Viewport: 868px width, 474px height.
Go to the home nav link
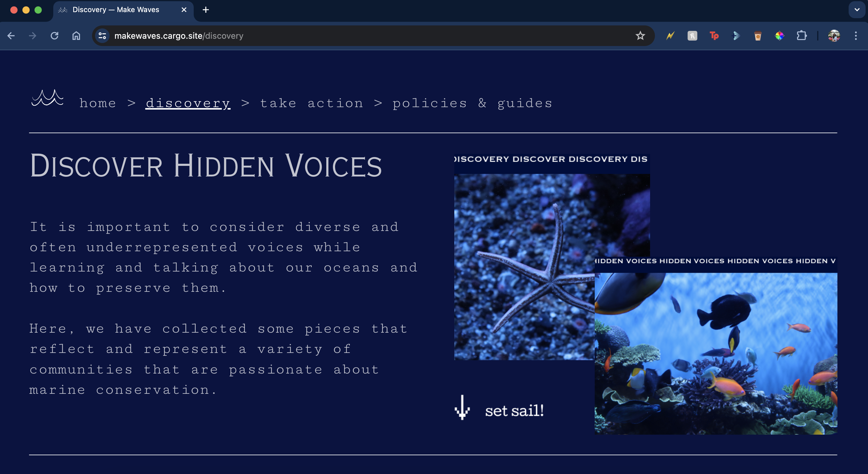98,103
